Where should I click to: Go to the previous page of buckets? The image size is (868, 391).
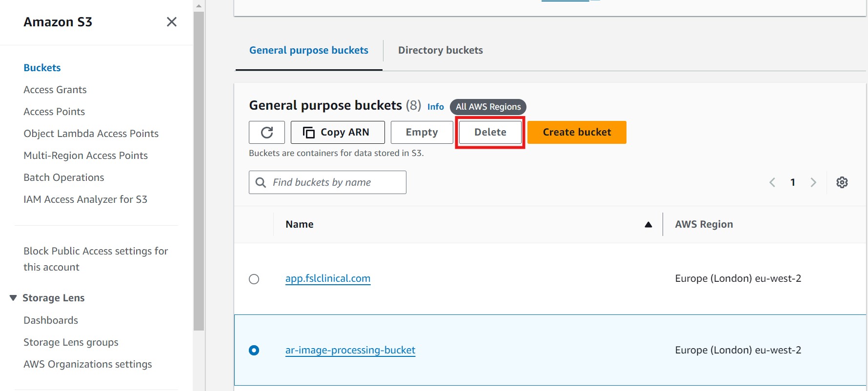pyautogui.click(x=772, y=182)
